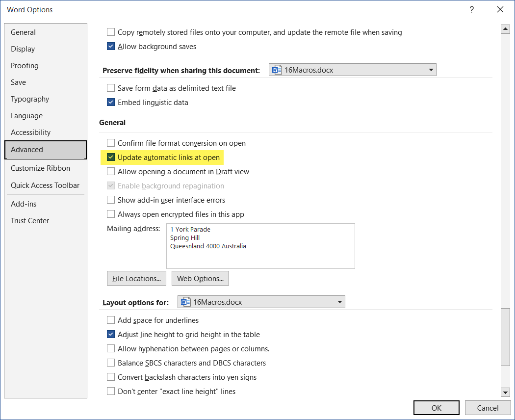Click the scrollbar down arrow

point(505,393)
